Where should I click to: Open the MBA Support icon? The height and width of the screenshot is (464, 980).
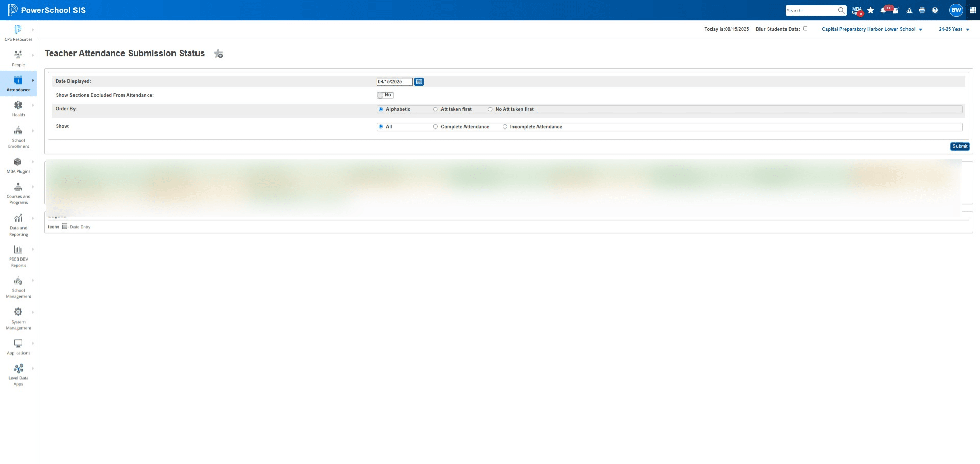857,10
